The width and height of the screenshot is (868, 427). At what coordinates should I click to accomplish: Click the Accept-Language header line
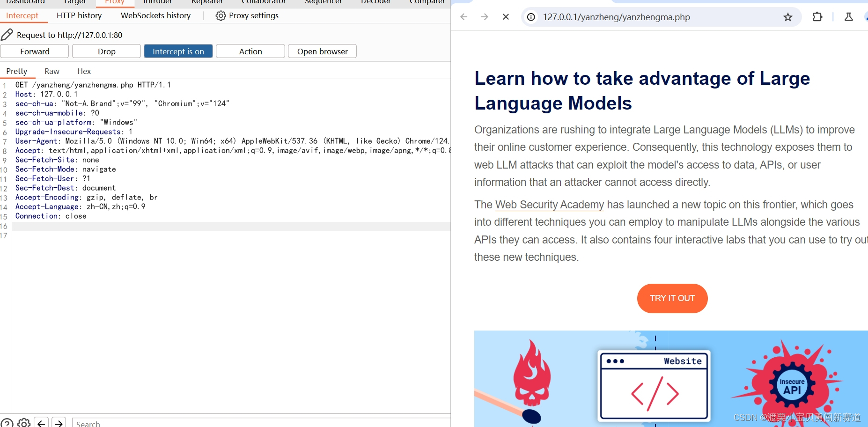[80, 206]
